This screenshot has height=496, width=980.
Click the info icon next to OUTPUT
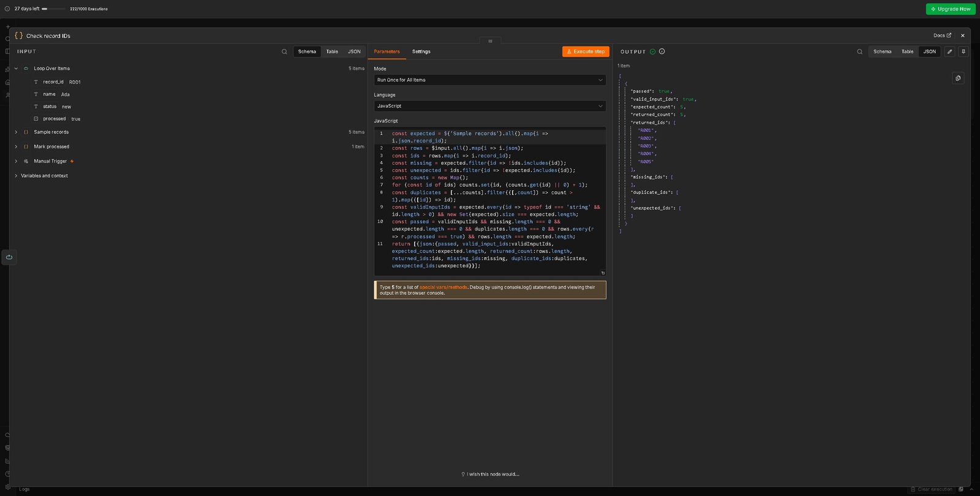661,52
